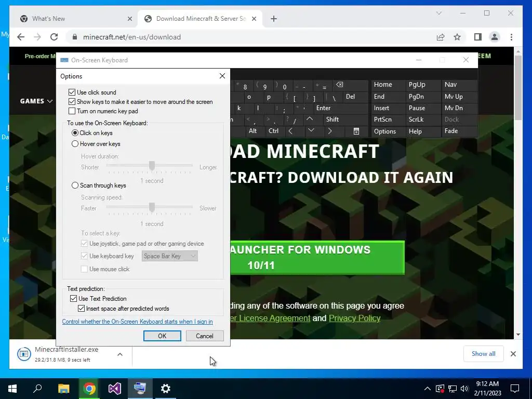
Task: Open Chrome side panel icon
Action: [x=478, y=37]
